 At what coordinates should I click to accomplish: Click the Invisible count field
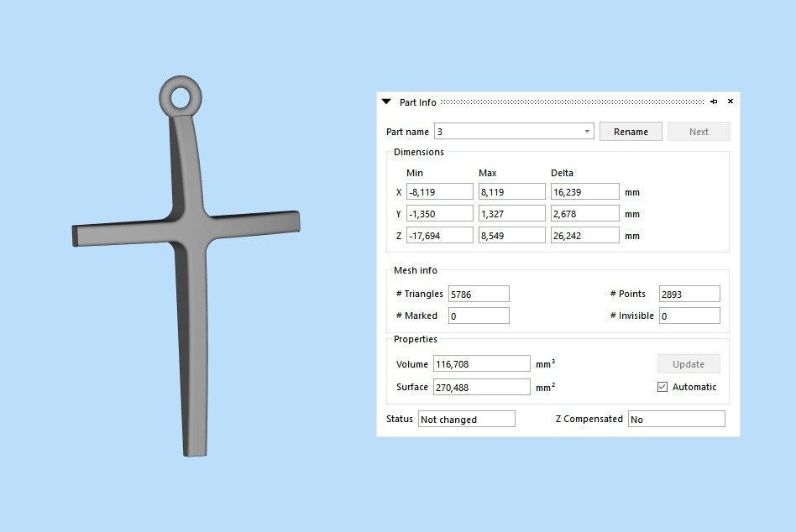[x=689, y=316]
